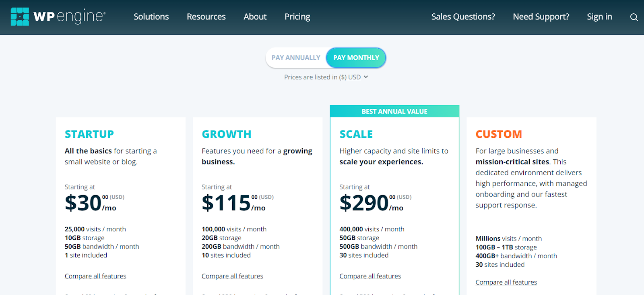Click Sales Questions? in the header

(463, 17)
